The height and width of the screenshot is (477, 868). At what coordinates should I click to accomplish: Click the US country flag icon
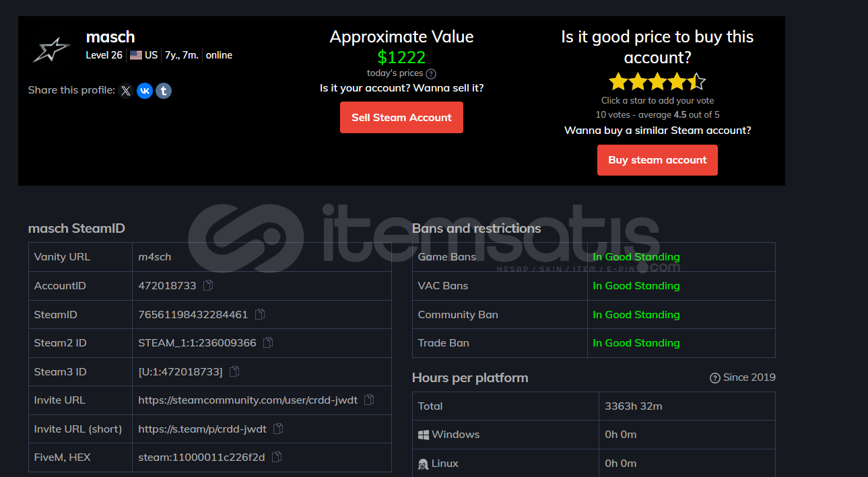[136, 55]
